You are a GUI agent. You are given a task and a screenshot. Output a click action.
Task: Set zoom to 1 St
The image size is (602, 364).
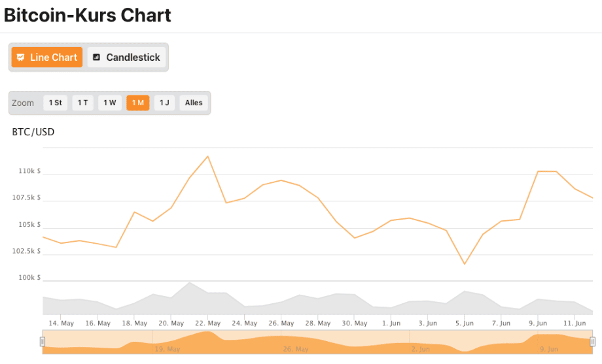tap(56, 103)
